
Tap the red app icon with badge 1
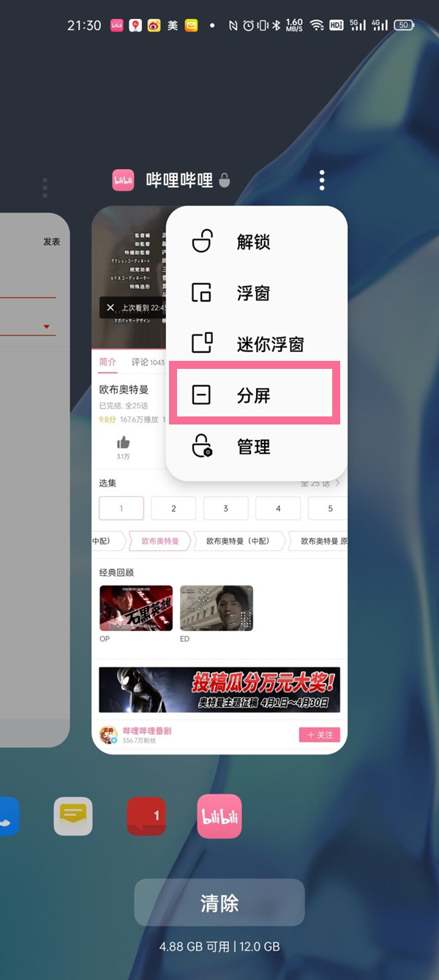click(146, 816)
